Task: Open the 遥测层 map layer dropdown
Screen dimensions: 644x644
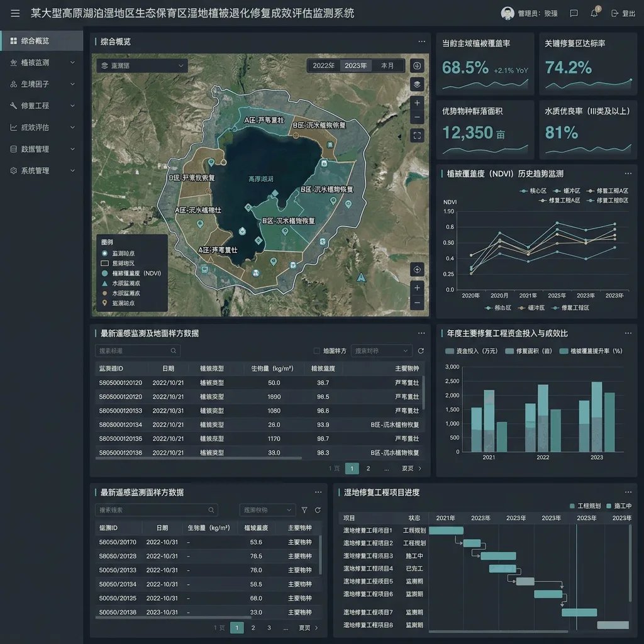Action: 142,65
